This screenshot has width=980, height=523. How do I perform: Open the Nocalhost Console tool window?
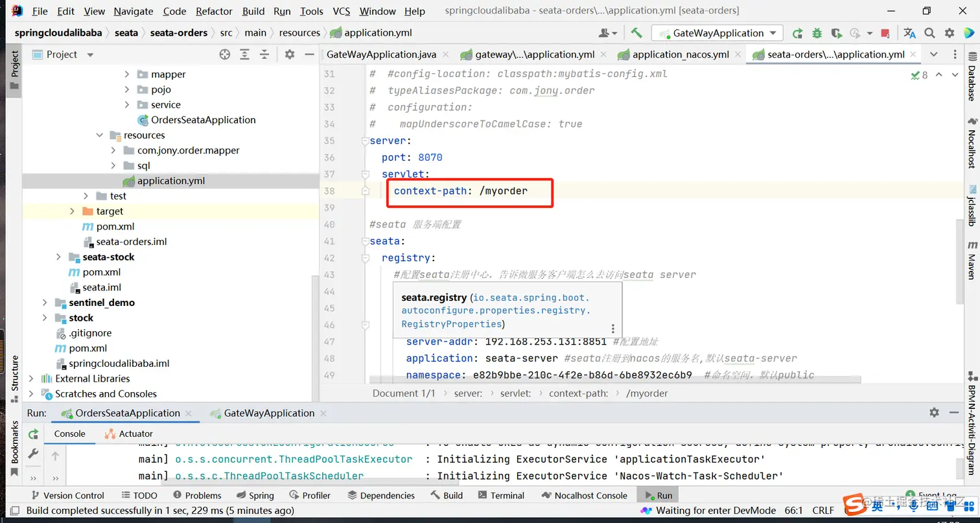[584, 496]
